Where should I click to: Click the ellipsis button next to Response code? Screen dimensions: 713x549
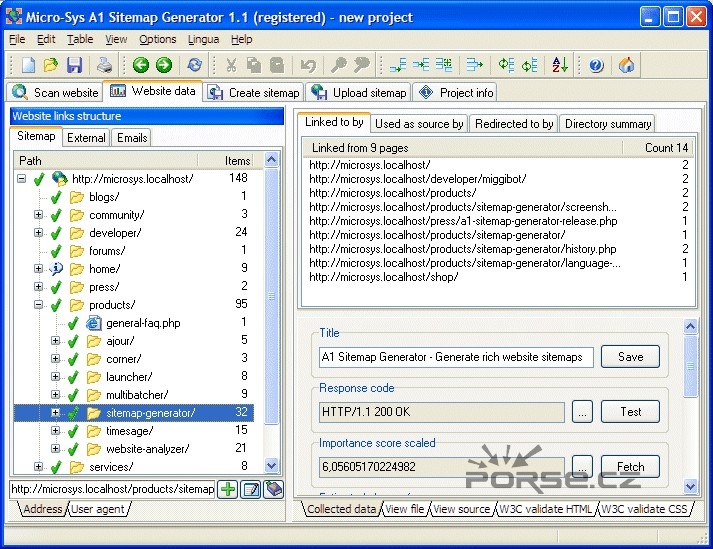(582, 412)
